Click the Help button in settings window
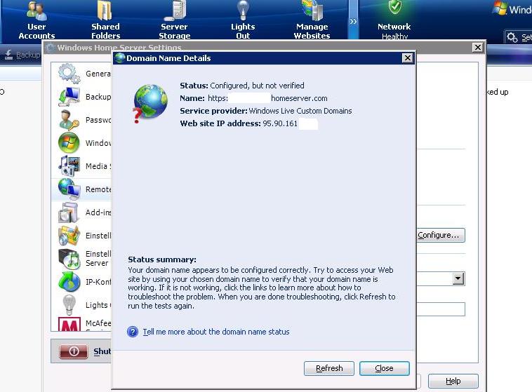The width and height of the screenshot is (532, 392). pos(453,381)
